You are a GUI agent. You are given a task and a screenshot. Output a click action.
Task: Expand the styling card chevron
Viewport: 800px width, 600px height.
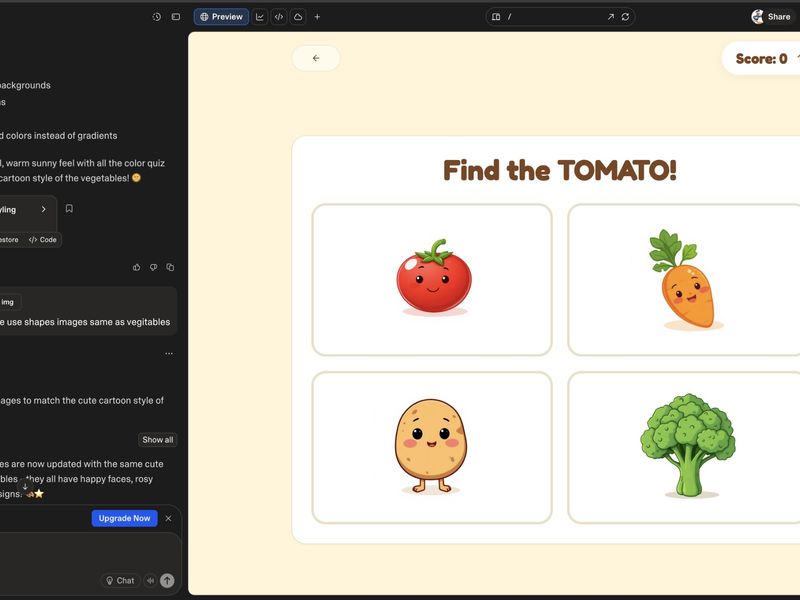coord(44,209)
